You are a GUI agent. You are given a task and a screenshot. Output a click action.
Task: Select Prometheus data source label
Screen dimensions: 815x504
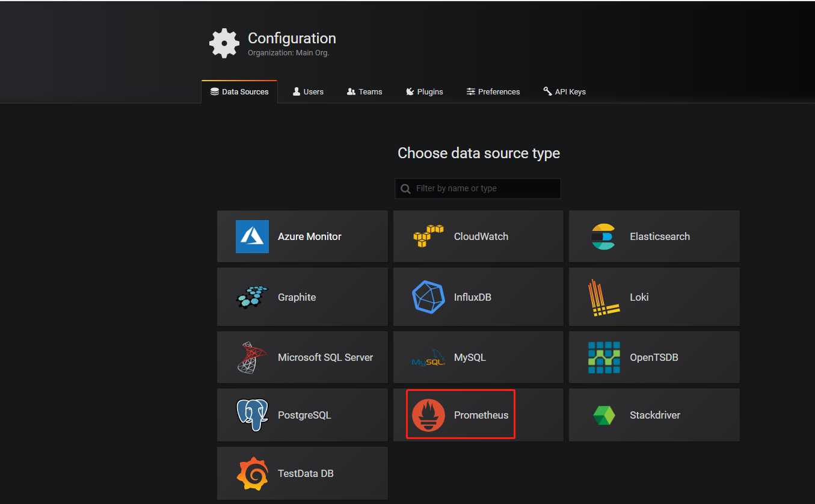click(481, 415)
